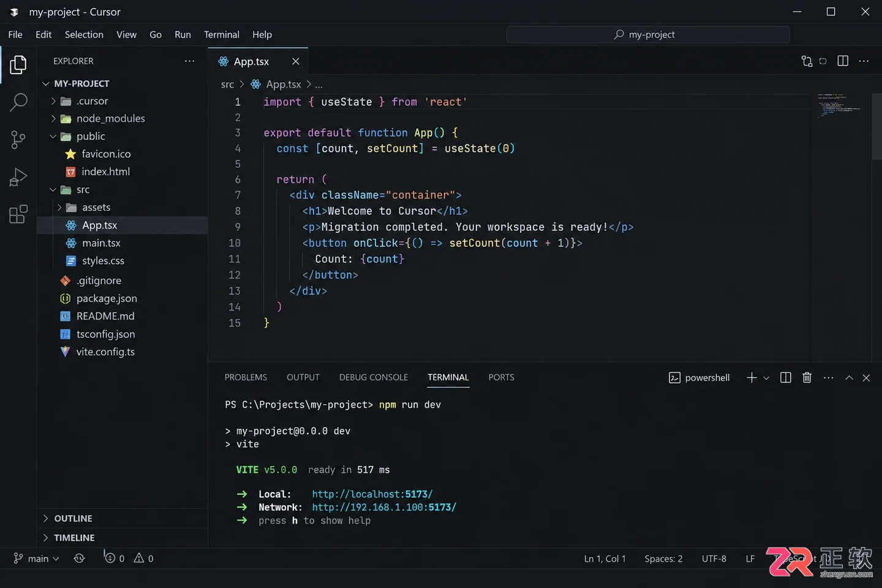The height and width of the screenshot is (588, 882).
Task: Switch to the PORTS panel tab
Action: tap(501, 378)
